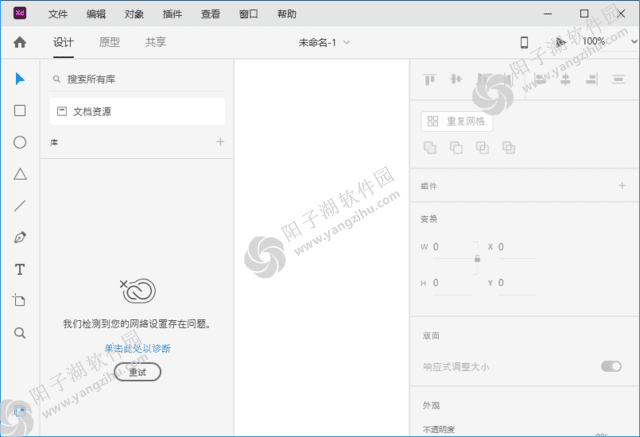Click the 重复网格 button
Screen dimensions: 640x437
[457, 121]
